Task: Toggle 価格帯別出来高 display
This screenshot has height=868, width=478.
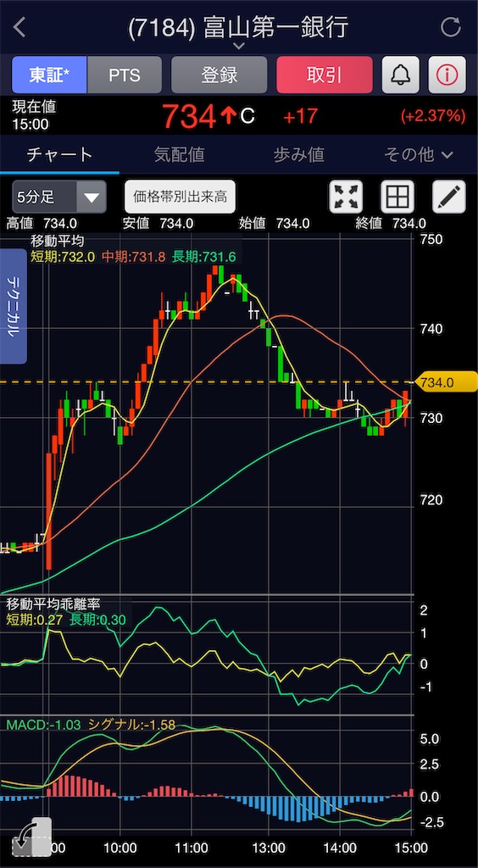Action: pos(180,197)
